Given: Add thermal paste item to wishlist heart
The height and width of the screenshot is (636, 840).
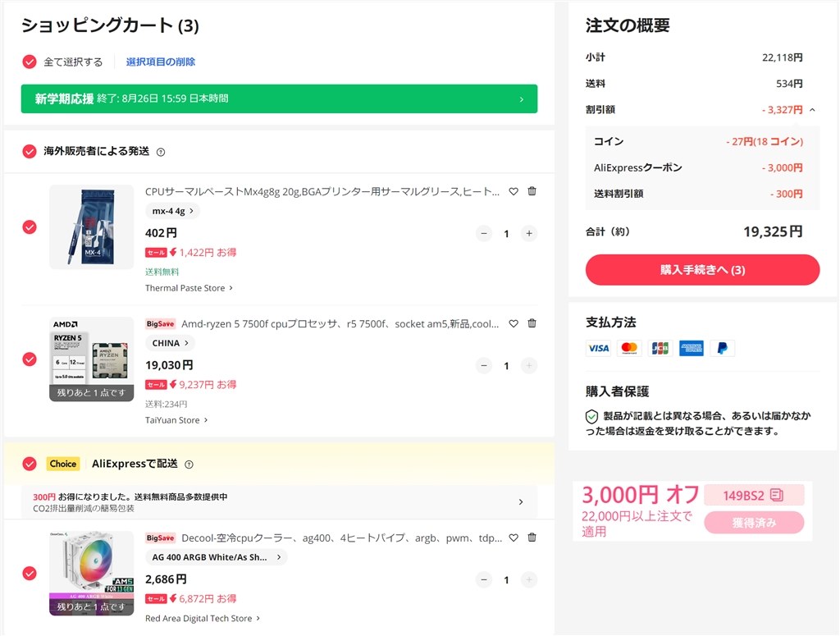Looking at the screenshot, I should pyautogui.click(x=514, y=191).
